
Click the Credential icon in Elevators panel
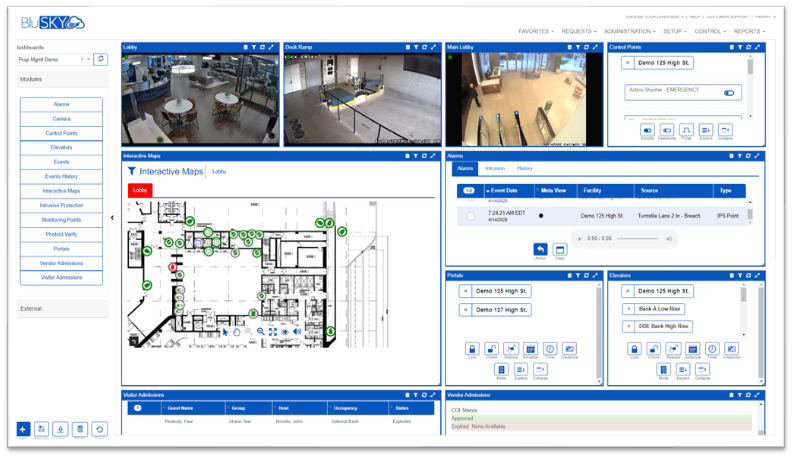(x=732, y=349)
